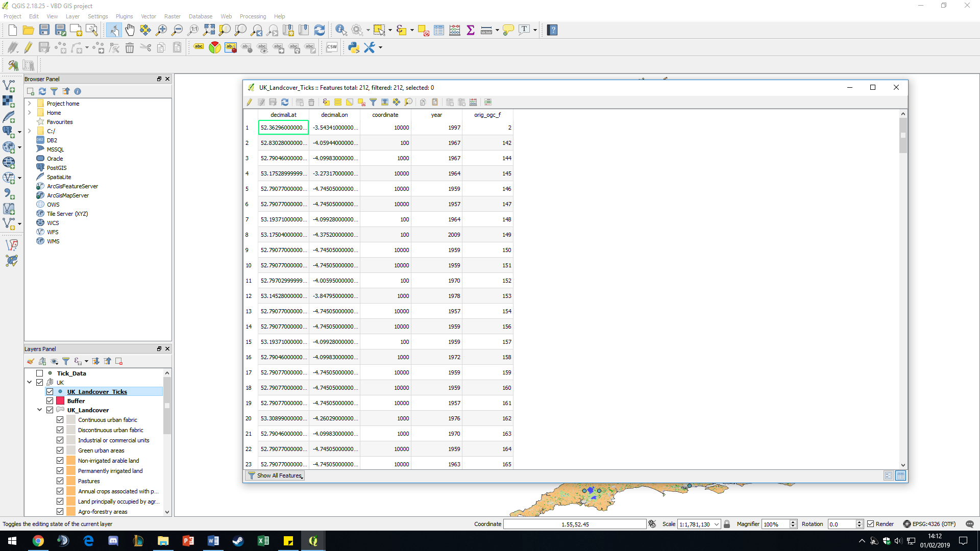Open the Python console

[353, 47]
